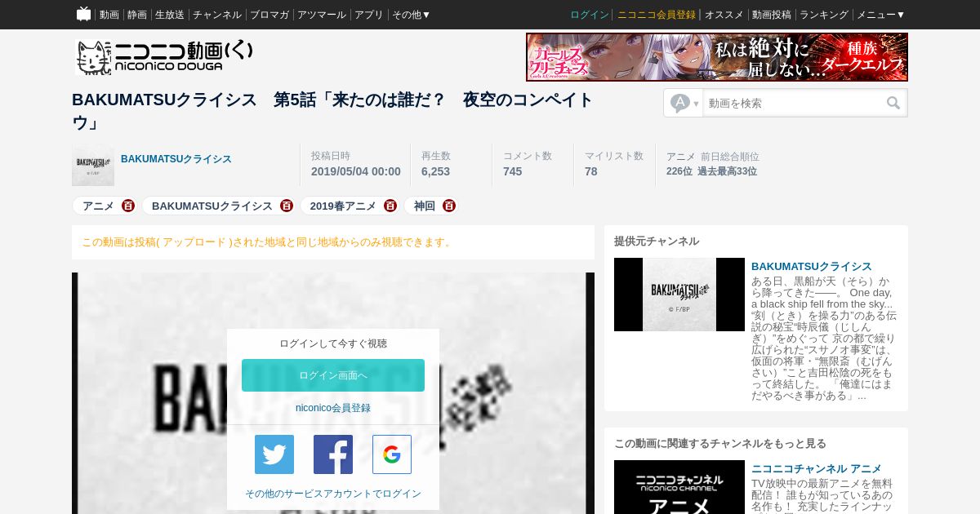This screenshot has height=514, width=980.
Task: Click この動画に関連するチャンネルをもっと見る heading
Action: [x=720, y=444]
